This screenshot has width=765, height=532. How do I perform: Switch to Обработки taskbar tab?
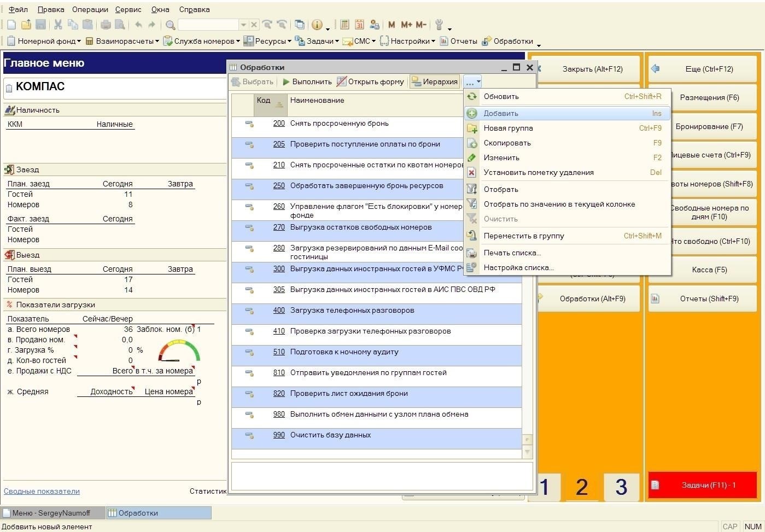coord(159,513)
